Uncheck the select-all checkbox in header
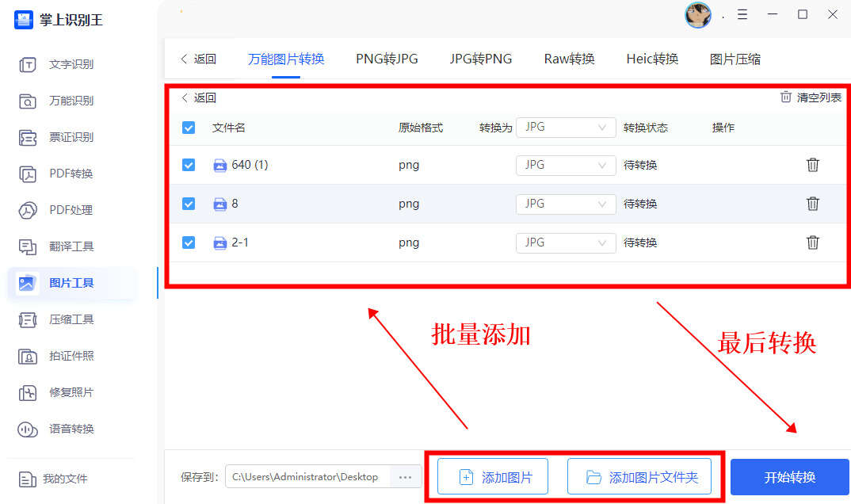 [x=189, y=128]
